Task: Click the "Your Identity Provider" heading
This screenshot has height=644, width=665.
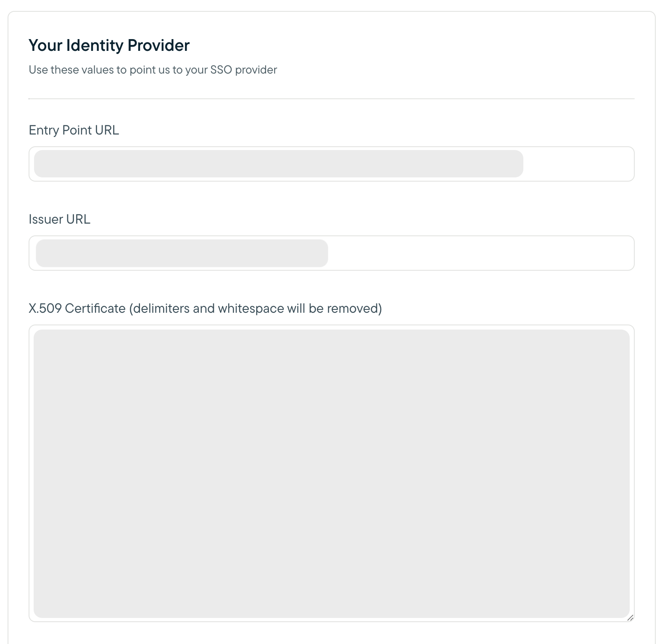Action: click(x=109, y=45)
